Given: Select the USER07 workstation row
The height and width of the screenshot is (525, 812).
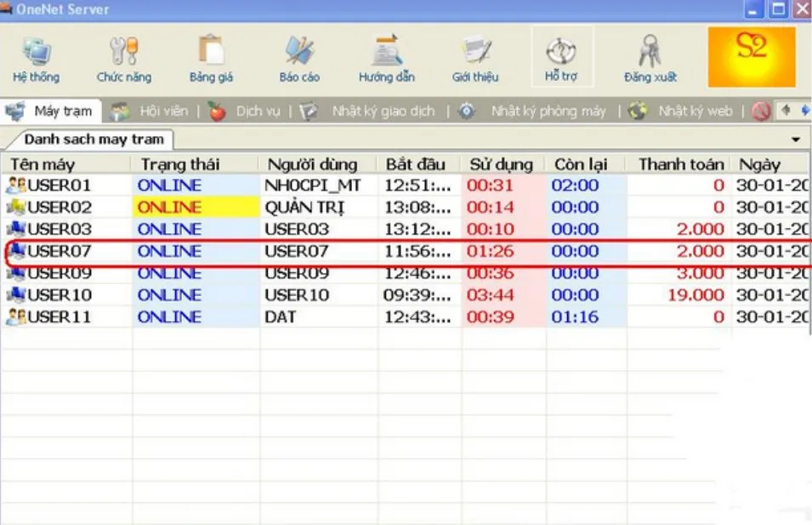Looking at the screenshot, I should coord(60,252).
